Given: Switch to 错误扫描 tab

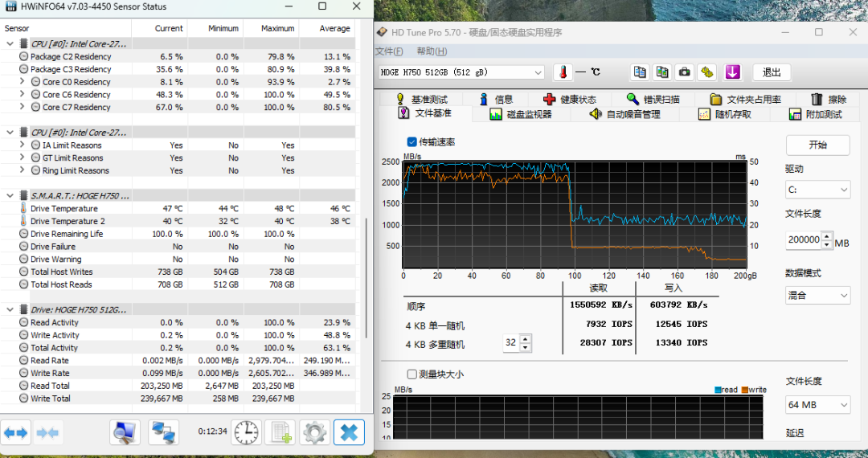Looking at the screenshot, I should [x=653, y=99].
